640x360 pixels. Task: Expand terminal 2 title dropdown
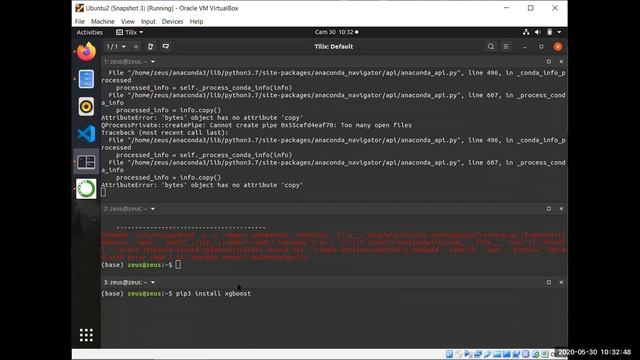tap(153, 209)
